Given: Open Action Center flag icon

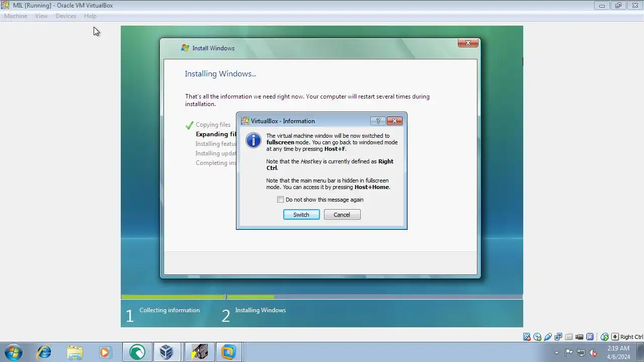Looking at the screenshot, I should (569, 352).
